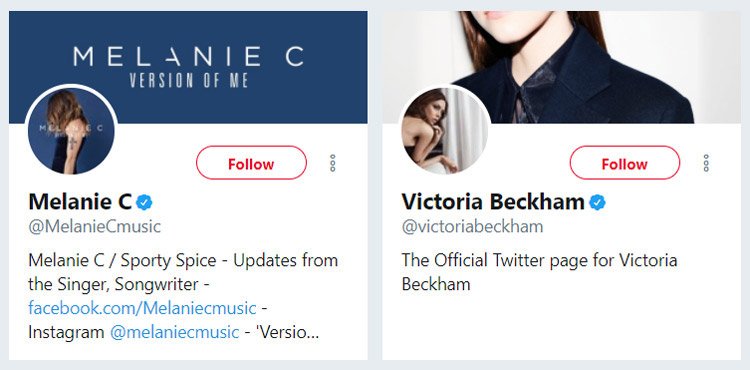Open the @melaniecmusic Instagram mention
The height and width of the screenshot is (370, 750).
[x=175, y=332]
